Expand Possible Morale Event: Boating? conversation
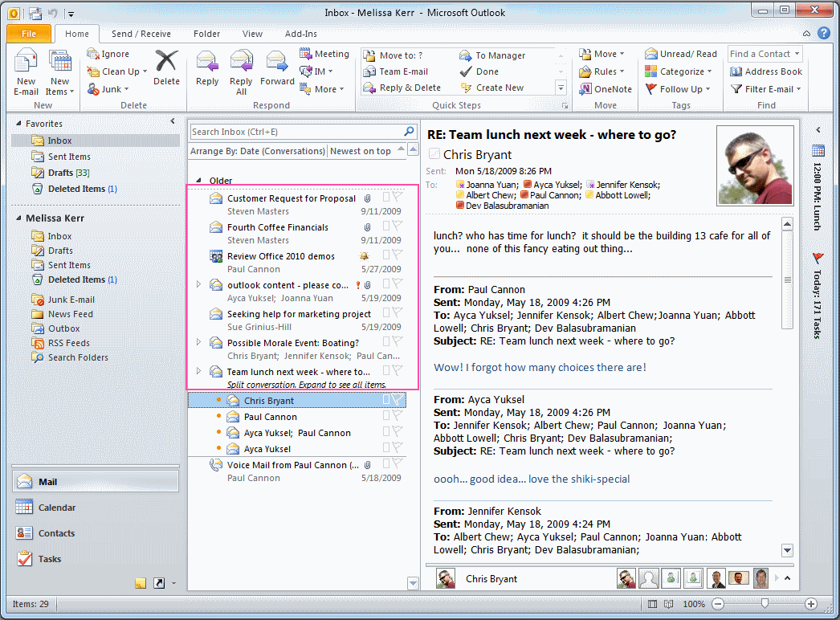The width and height of the screenshot is (840, 620). point(198,342)
